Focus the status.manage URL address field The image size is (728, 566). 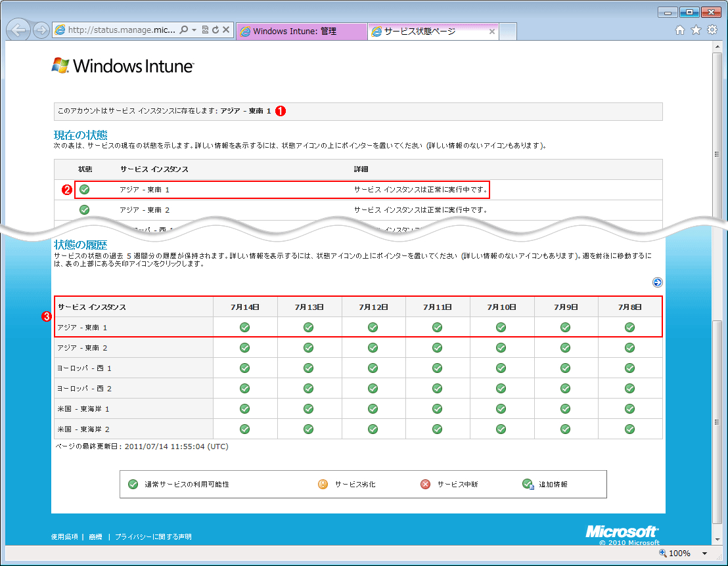[x=122, y=30]
